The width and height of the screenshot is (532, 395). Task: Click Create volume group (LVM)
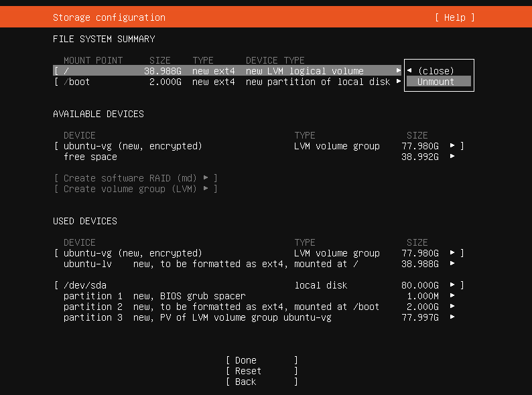point(135,189)
